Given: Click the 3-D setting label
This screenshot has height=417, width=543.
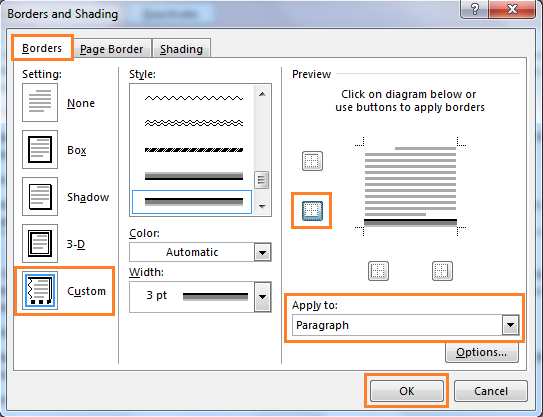Looking at the screenshot, I should [75, 244].
